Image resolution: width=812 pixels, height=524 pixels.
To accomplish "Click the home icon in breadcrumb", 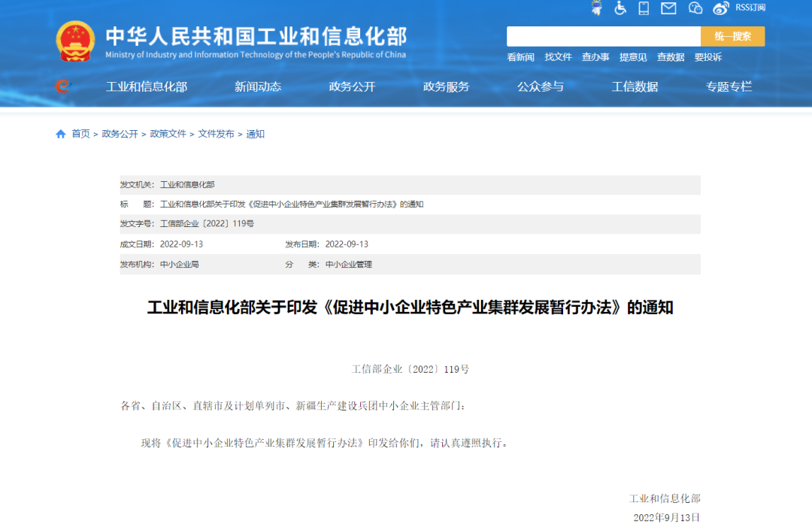I will (x=61, y=134).
